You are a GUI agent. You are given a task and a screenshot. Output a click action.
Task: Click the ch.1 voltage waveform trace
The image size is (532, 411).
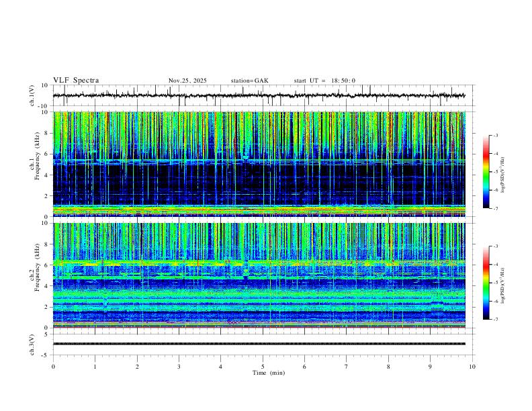259,95
